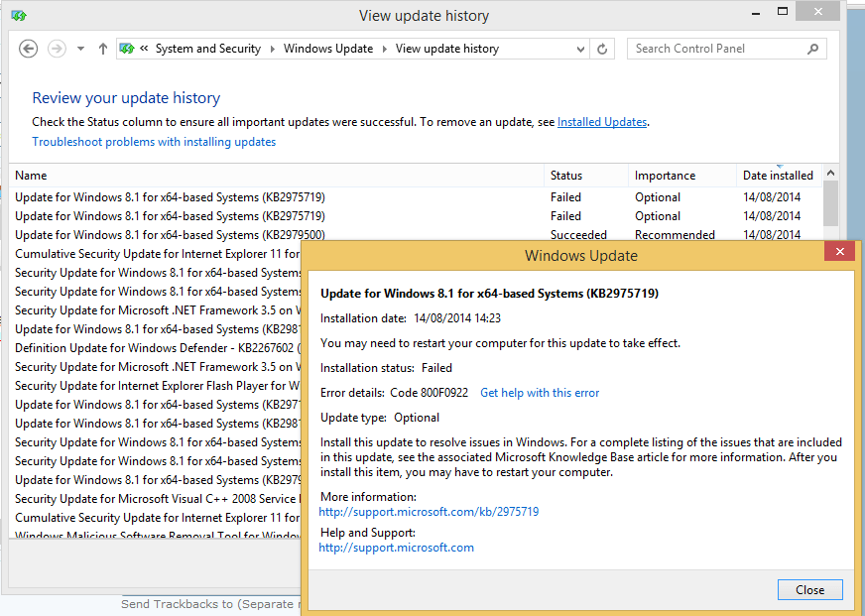Viewport: 865px width, 616px height.
Task: Select Windows Update breadcrumb
Action: pos(328,49)
